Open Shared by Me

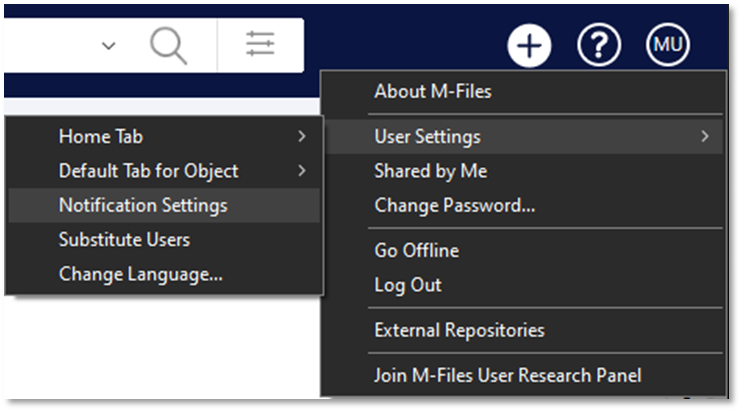click(430, 171)
